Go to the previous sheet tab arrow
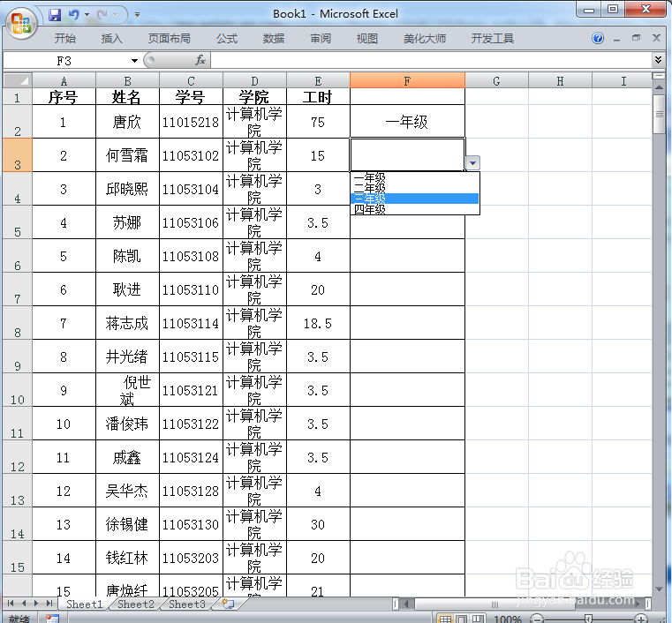 click(x=24, y=604)
